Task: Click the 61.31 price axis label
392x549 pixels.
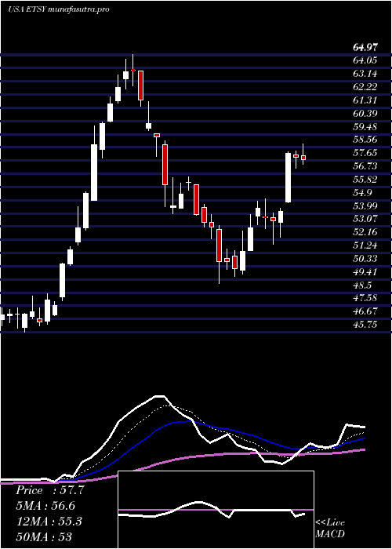Action: click(x=365, y=100)
